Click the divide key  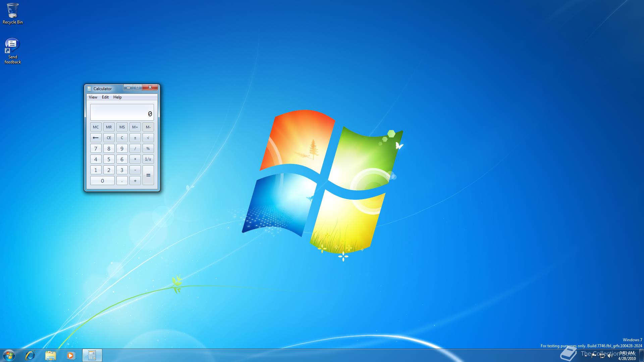135,148
